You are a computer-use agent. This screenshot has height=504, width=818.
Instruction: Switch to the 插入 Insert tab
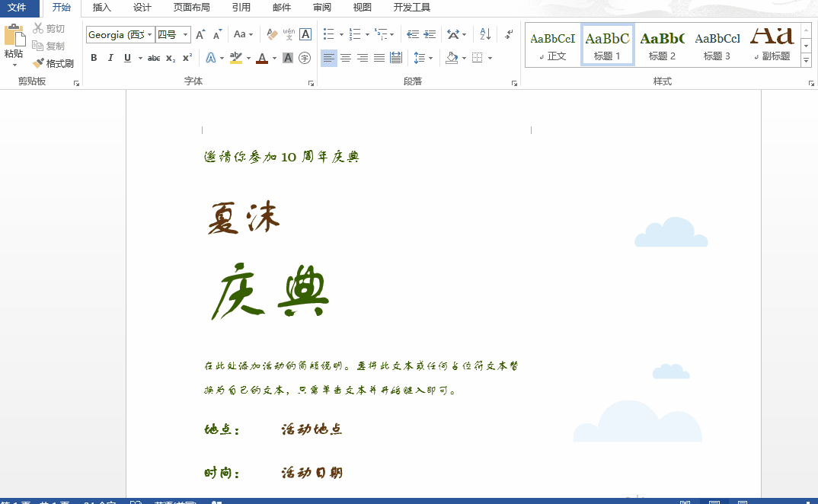point(102,8)
